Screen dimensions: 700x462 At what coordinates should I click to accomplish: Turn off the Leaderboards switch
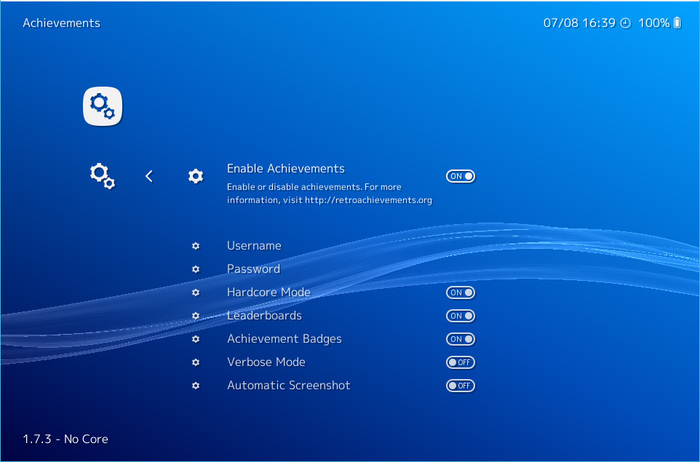460,316
